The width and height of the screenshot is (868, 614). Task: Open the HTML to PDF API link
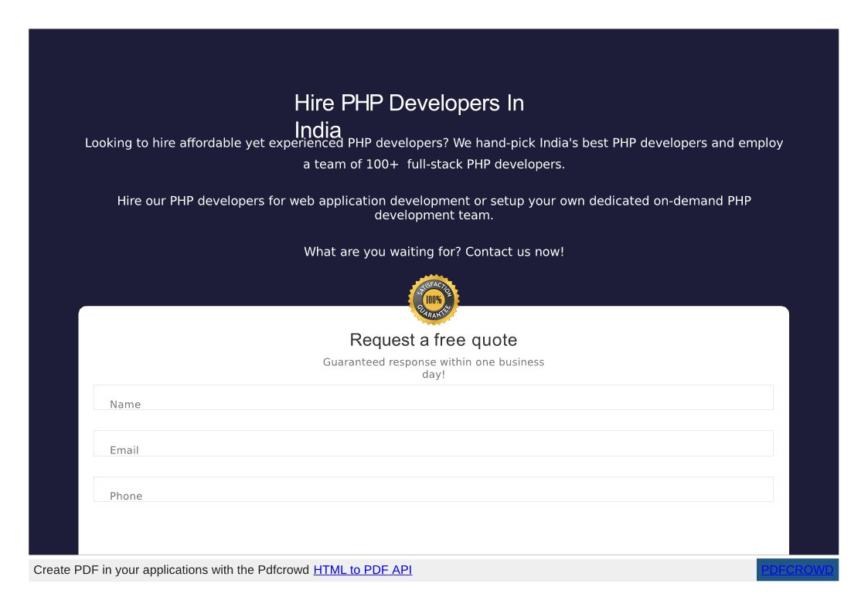363,570
